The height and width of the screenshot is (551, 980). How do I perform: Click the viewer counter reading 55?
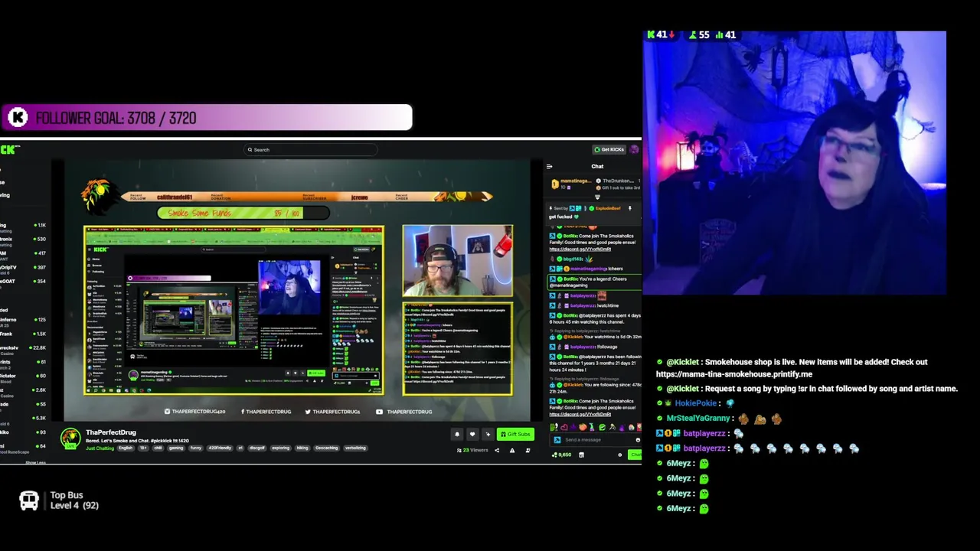(697, 34)
